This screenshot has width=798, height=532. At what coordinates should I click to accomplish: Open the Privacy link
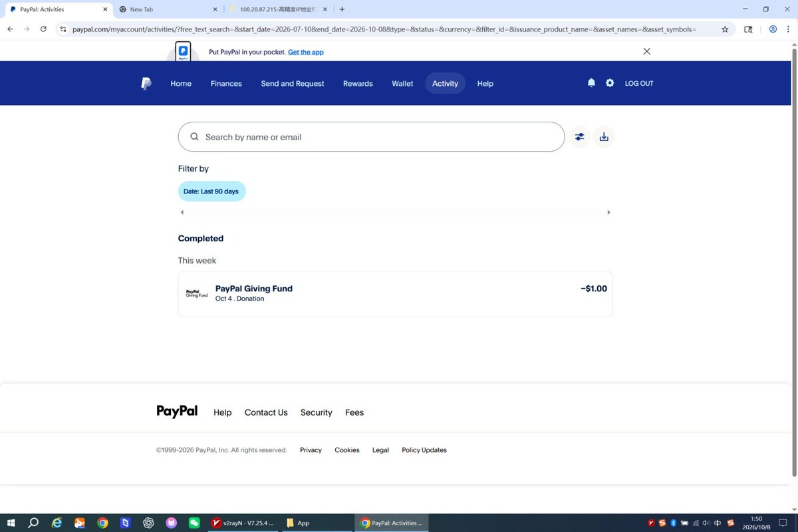311,450
